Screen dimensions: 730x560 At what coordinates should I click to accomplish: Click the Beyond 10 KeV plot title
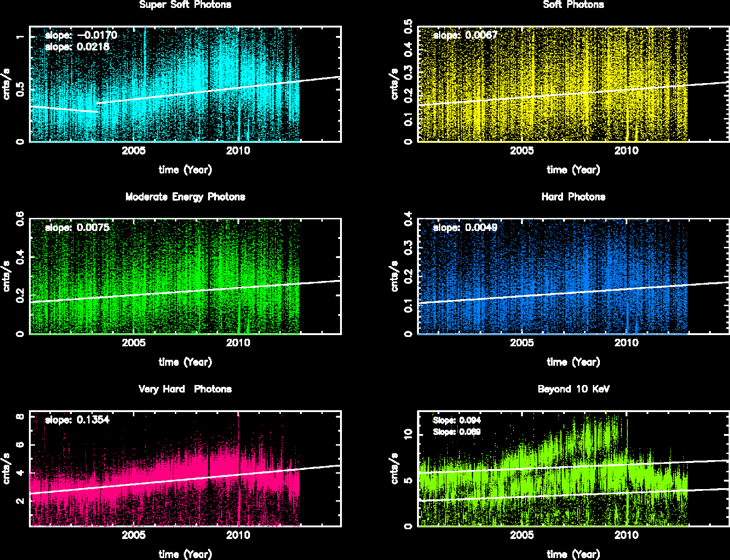[573, 389]
